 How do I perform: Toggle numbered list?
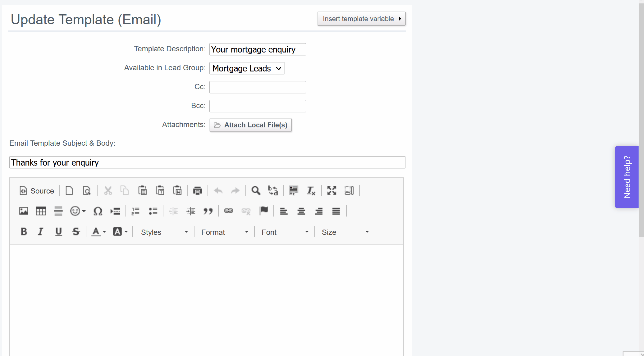pos(135,211)
